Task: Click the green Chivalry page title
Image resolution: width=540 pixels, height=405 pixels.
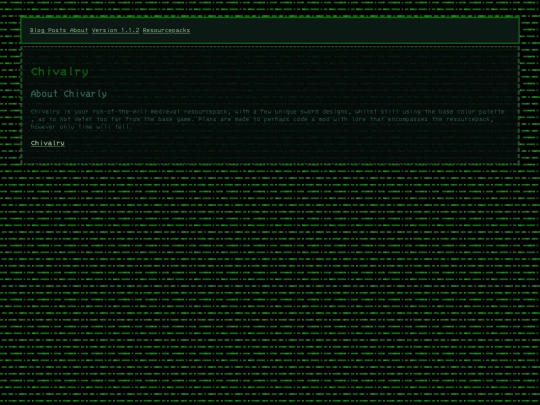Action: tap(60, 72)
